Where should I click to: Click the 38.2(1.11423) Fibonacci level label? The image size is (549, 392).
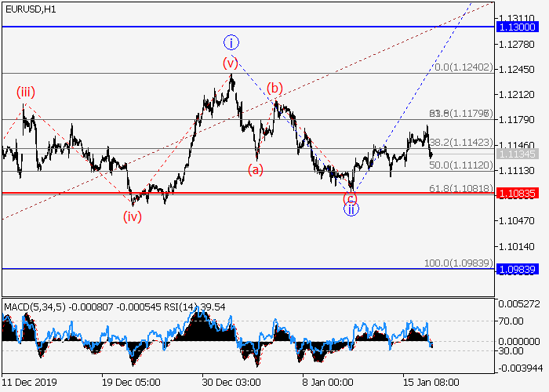tap(460, 143)
